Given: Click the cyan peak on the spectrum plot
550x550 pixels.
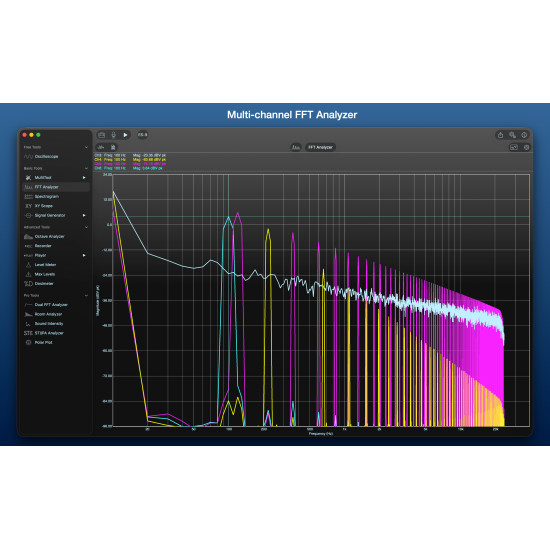Looking at the screenshot, I should pos(229,218).
